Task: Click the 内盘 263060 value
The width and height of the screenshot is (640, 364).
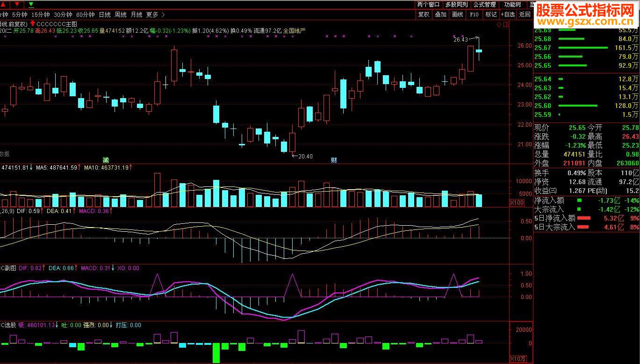Action: pos(626,163)
